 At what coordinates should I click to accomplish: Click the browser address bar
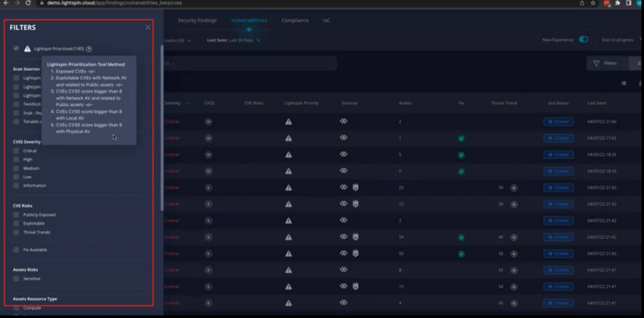(x=268, y=3)
